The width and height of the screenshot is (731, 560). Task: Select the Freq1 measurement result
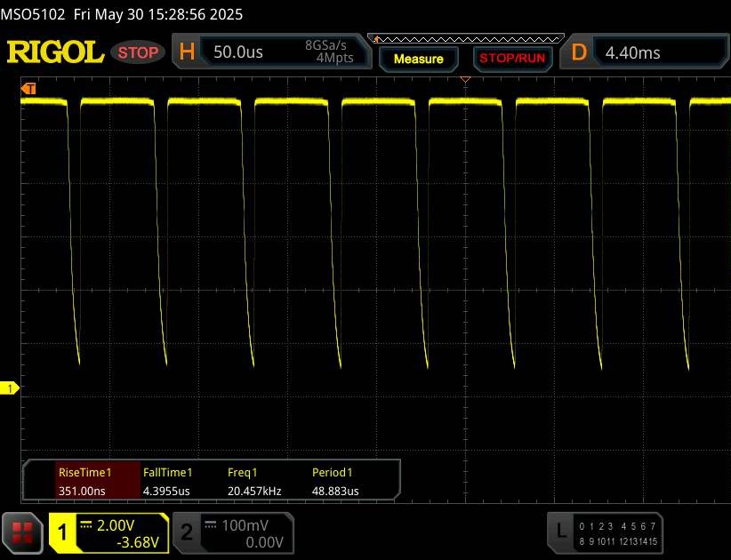point(253,482)
